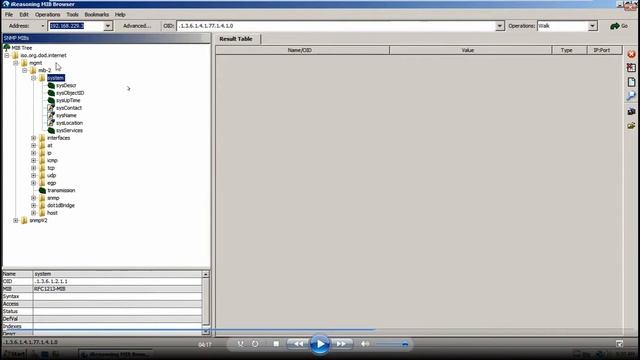
Task: Click the red stop/cancel icon in result toolbar
Action: click(x=631, y=54)
